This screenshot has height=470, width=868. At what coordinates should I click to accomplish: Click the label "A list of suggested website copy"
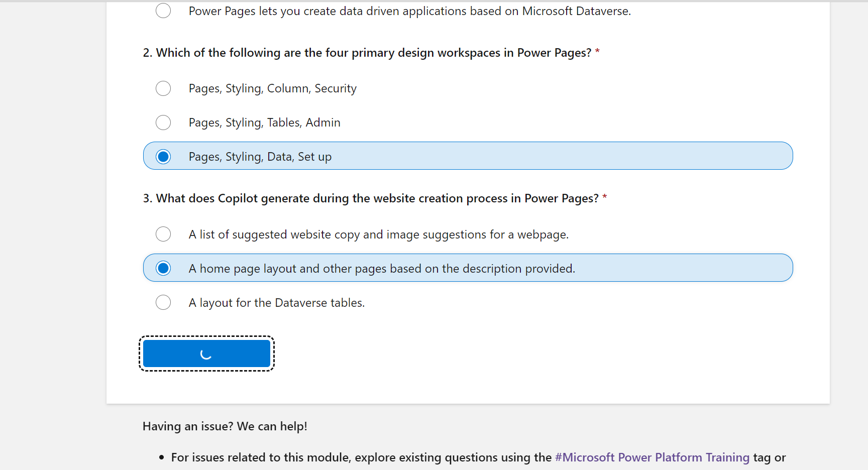378,234
